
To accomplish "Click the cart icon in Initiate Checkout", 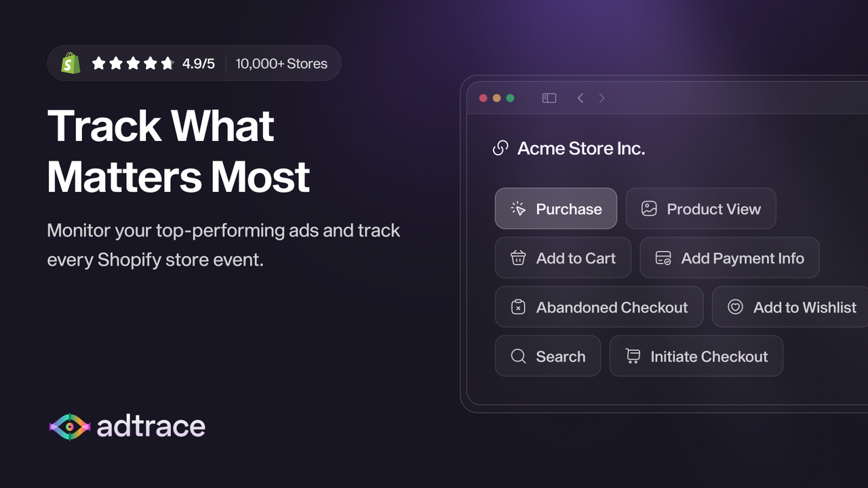I will coord(633,357).
